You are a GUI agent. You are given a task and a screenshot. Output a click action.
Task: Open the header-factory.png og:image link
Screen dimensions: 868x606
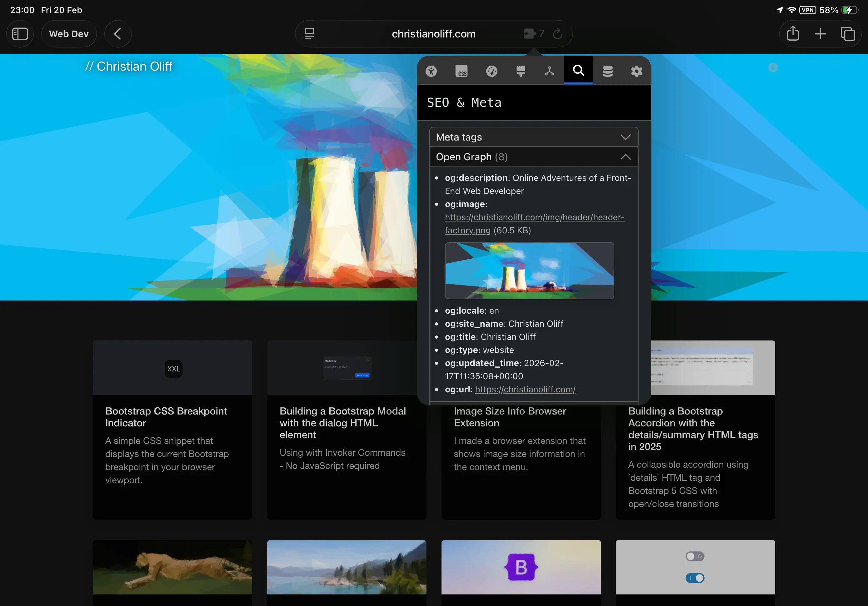pos(534,217)
